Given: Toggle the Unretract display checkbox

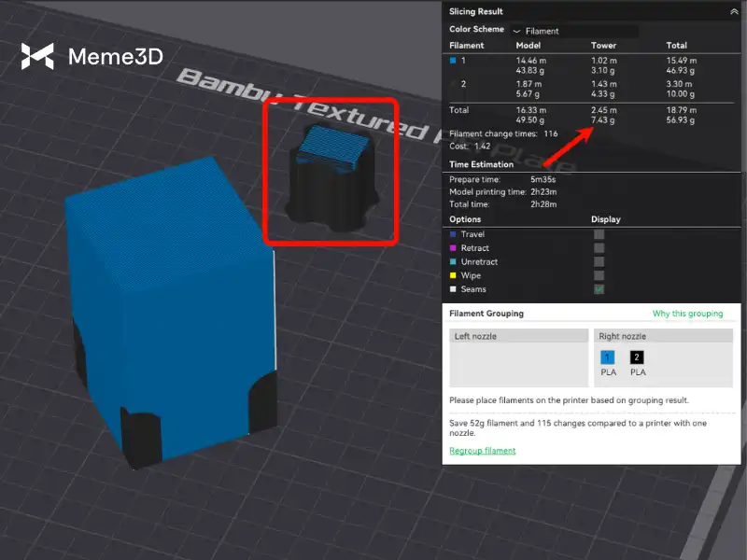Looking at the screenshot, I should pyautogui.click(x=599, y=262).
